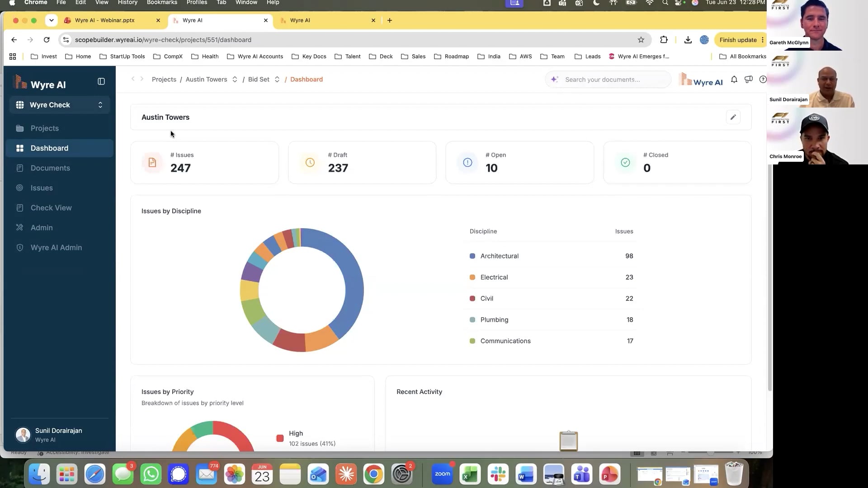This screenshot has height=488, width=868.
Task: Click the Projects breadcrumb link
Action: click(x=164, y=80)
